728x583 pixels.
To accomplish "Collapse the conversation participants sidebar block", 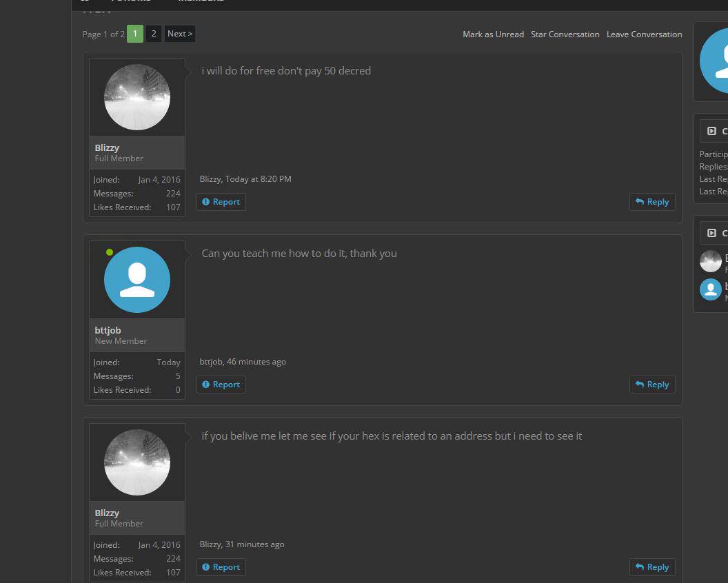I will (x=711, y=233).
